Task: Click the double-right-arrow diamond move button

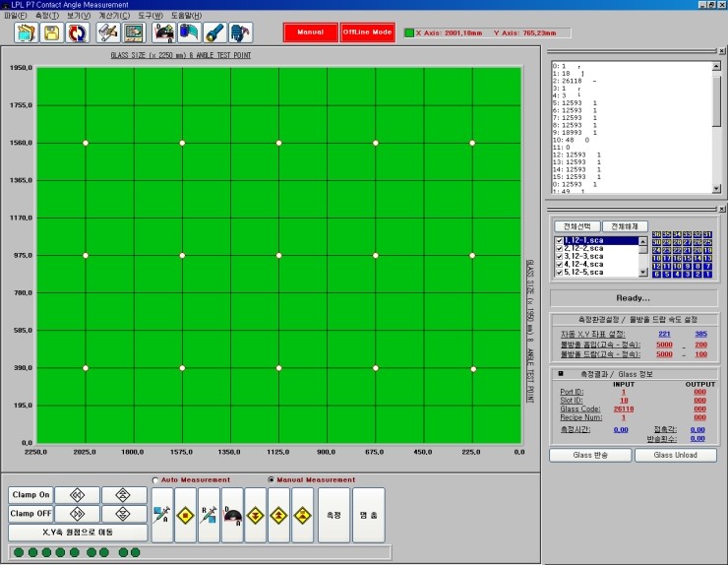Action: (77, 514)
